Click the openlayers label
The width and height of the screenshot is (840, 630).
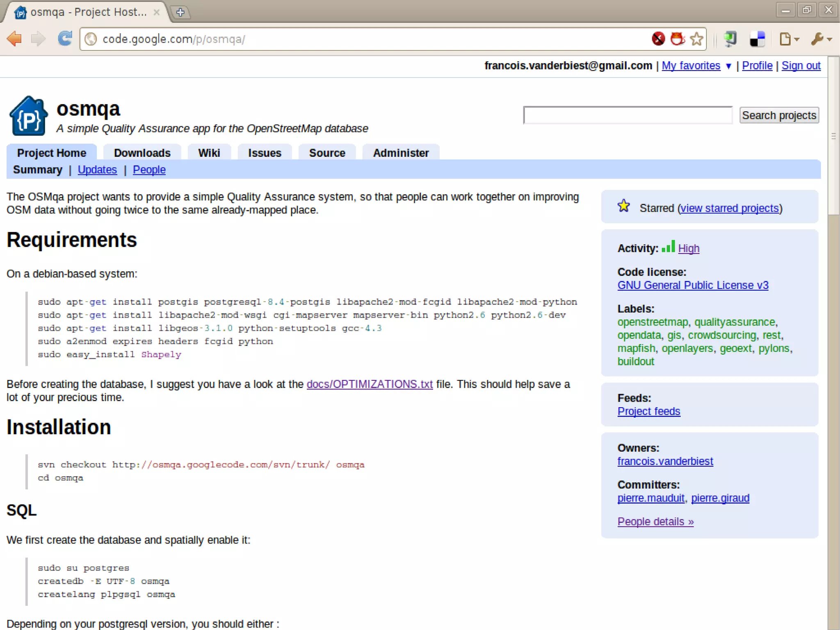[x=687, y=348]
